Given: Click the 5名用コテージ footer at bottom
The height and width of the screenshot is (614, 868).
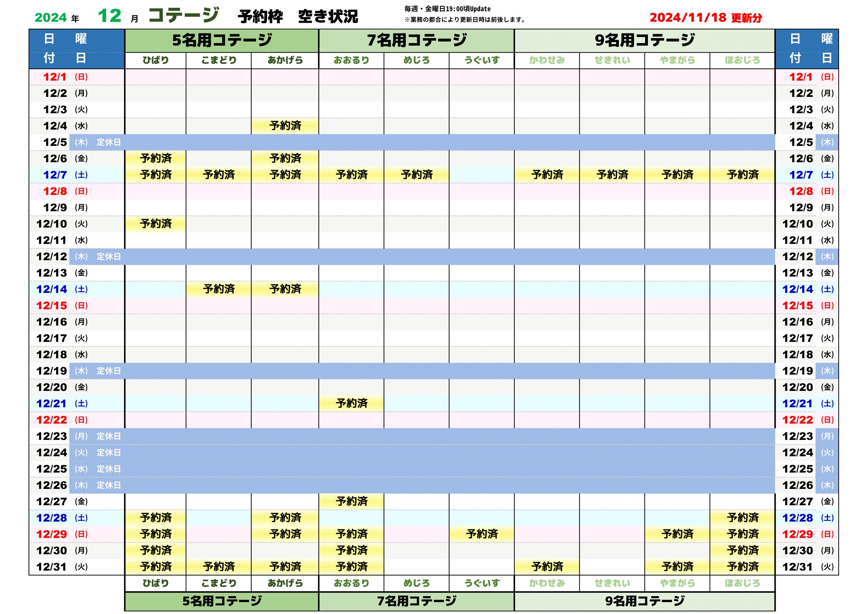Looking at the screenshot, I should point(222,601).
